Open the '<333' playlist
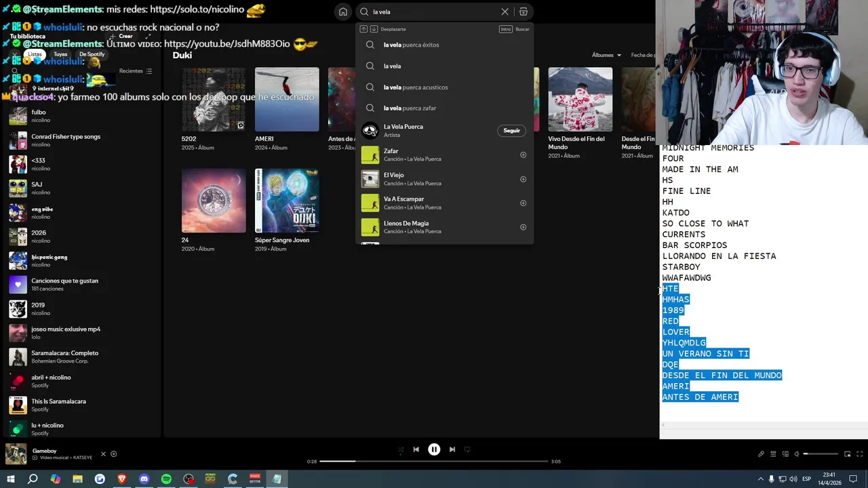Image resolution: width=868 pixels, height=488 pixels. click(x=81, y=164)
